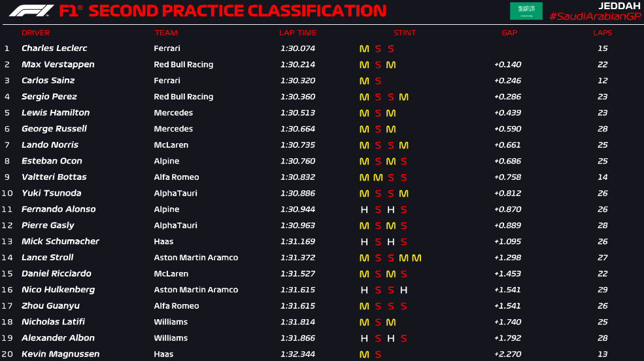This screenshot has width=644, height=361.
Task: Click Valtteri Bottas' second yellow M tyre icon
Action: (378, 177)
